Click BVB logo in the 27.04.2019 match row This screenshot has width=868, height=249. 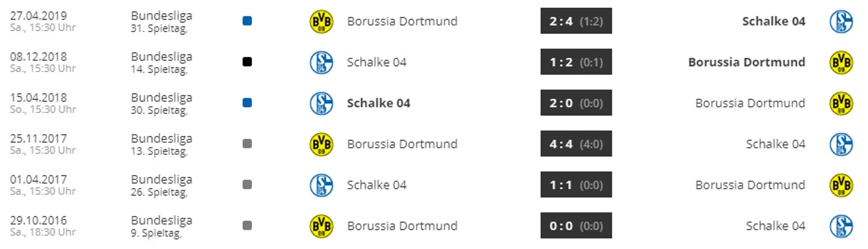322,21
